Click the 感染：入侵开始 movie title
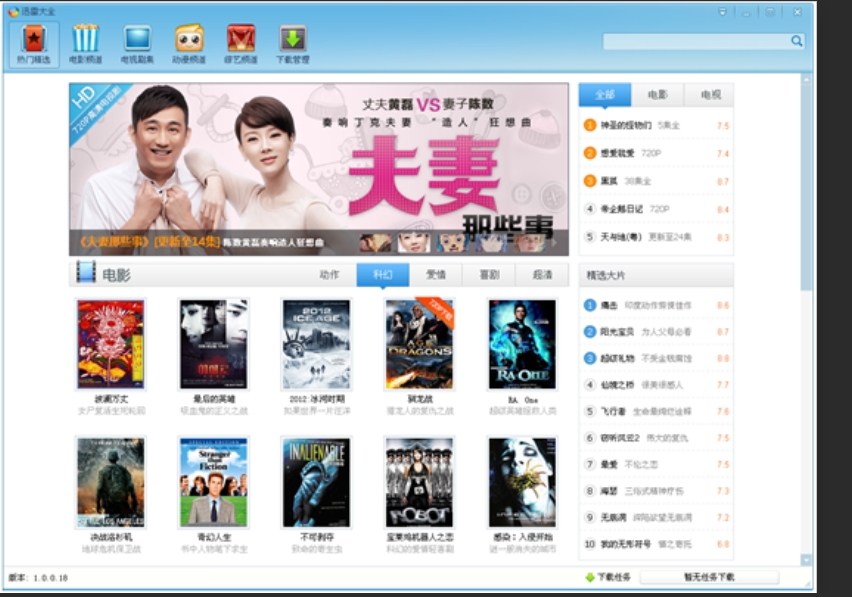Image resolution: width=852 pixels, height=597 pixels. [522, 537]
